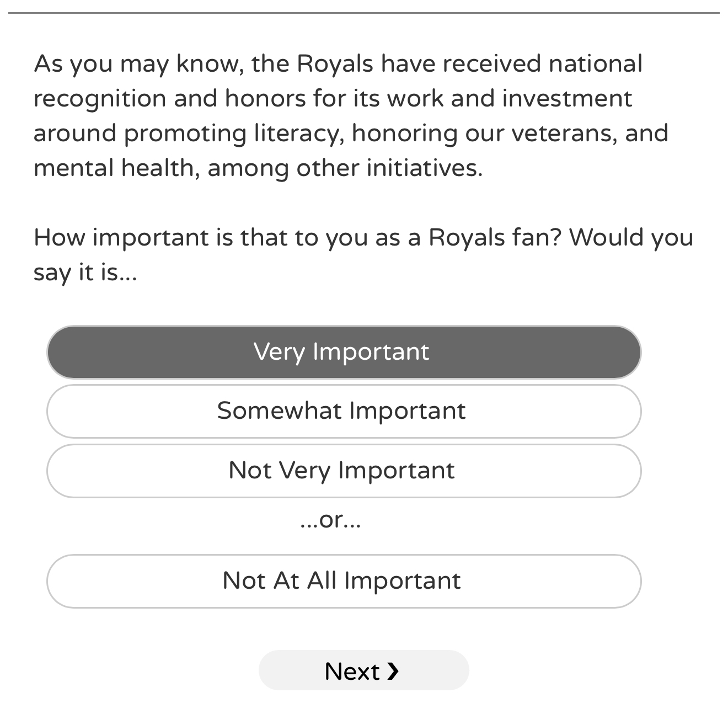The width and height of the screenshot is (728, 714).
Task: Select the "Very Important" answer option
Action: [x=343, y=352]
